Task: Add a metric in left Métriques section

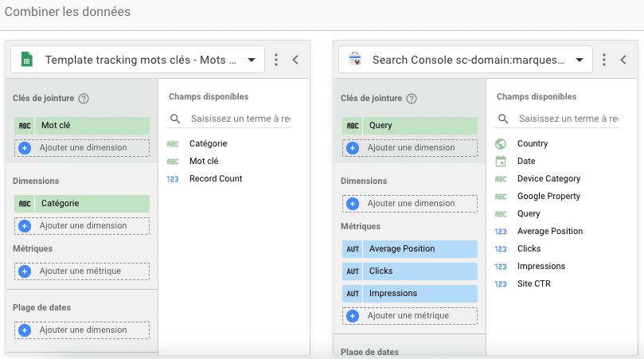Action: point(82,271)
